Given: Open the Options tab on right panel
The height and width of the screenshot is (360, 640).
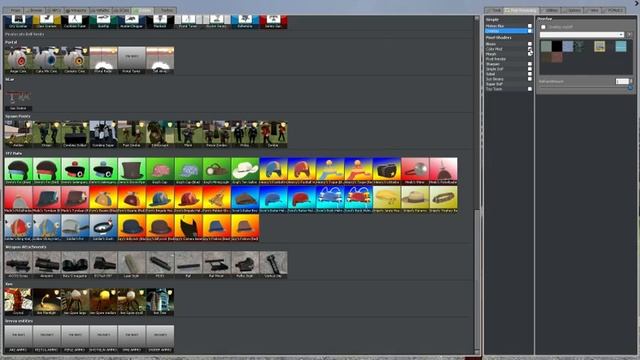Looking at the screenshot, I should 573,10.
